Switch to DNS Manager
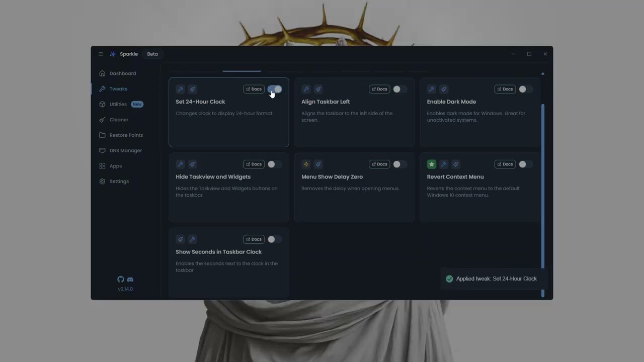This screenshot has width=644, height=362. point(126,150)
